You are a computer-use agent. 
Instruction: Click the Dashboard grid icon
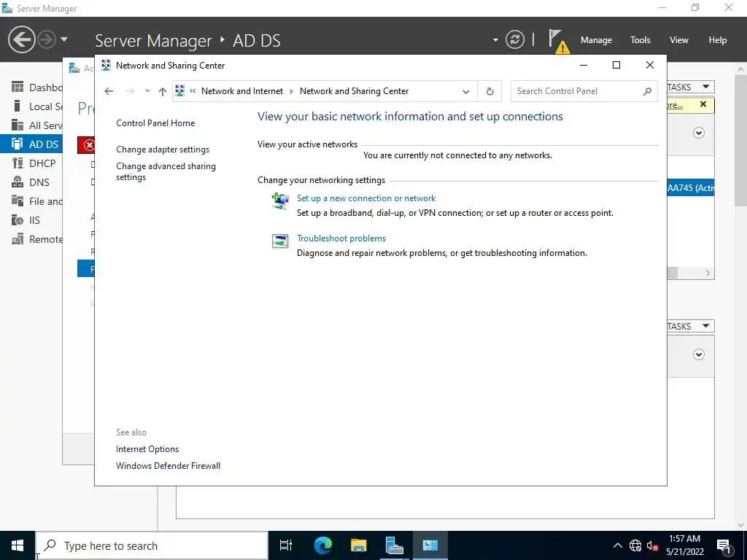pos(18,87)
